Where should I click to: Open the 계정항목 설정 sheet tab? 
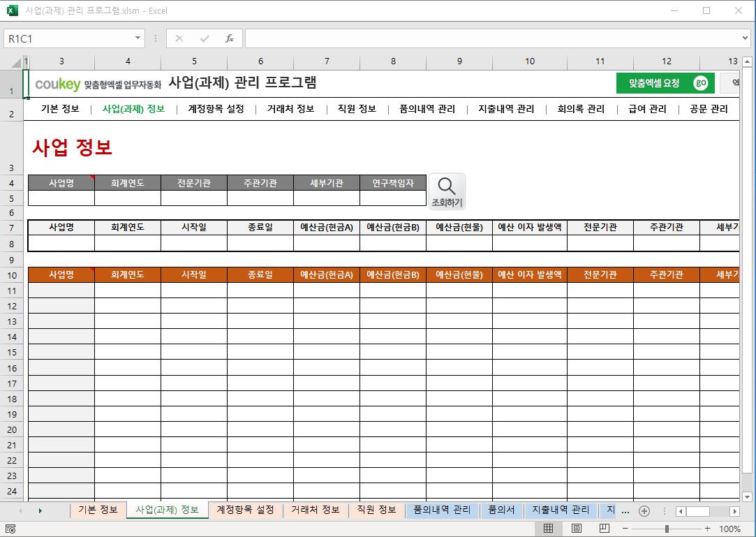point(245,510)
